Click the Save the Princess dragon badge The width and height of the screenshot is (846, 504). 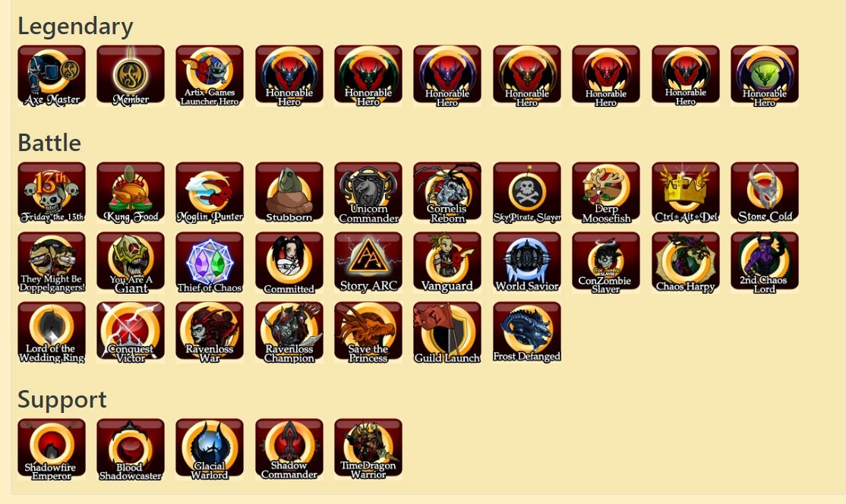[368, 332]
